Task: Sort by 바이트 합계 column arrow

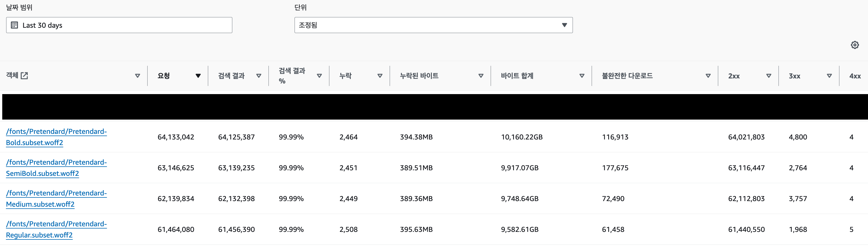Action: [582, 76]
